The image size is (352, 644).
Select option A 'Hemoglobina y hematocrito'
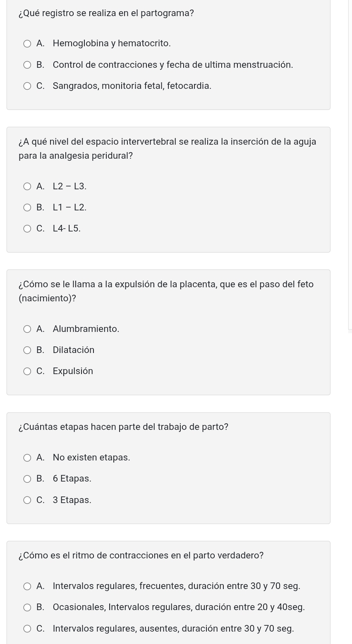(x=27, y=43)
